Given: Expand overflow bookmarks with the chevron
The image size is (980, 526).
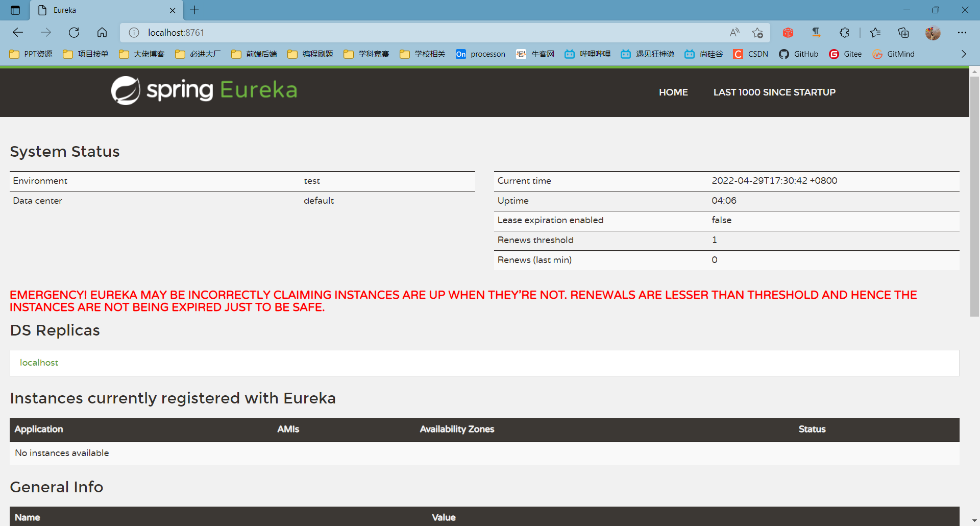Looking at the screenshot, I should tap(964, 54).
